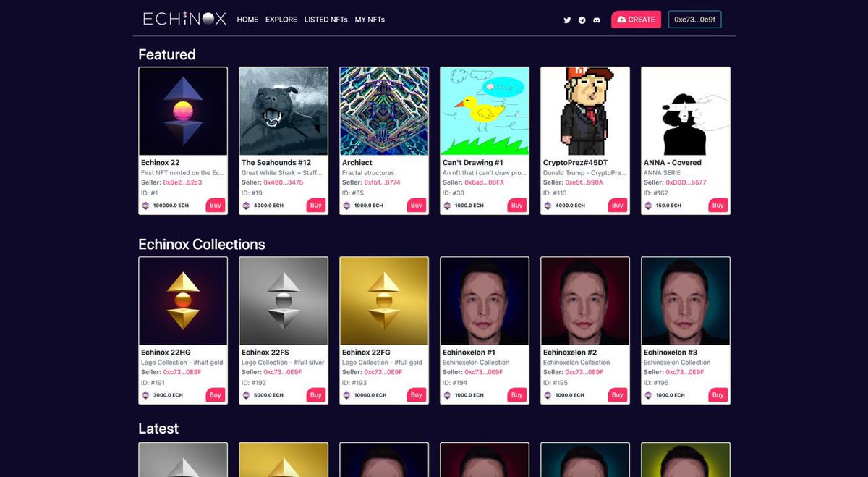Select the ANNA - Covered title
Viewport: 868px width, 477px height.
point(673,163)
